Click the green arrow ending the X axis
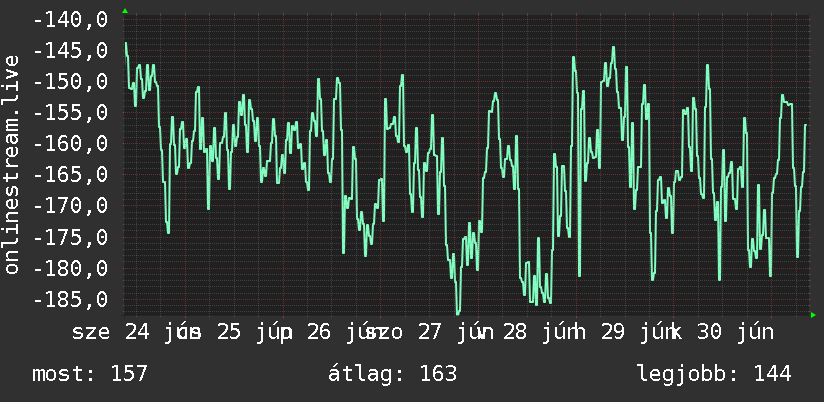The width and height of the screenshot is (824, 402). coord(813,315)
